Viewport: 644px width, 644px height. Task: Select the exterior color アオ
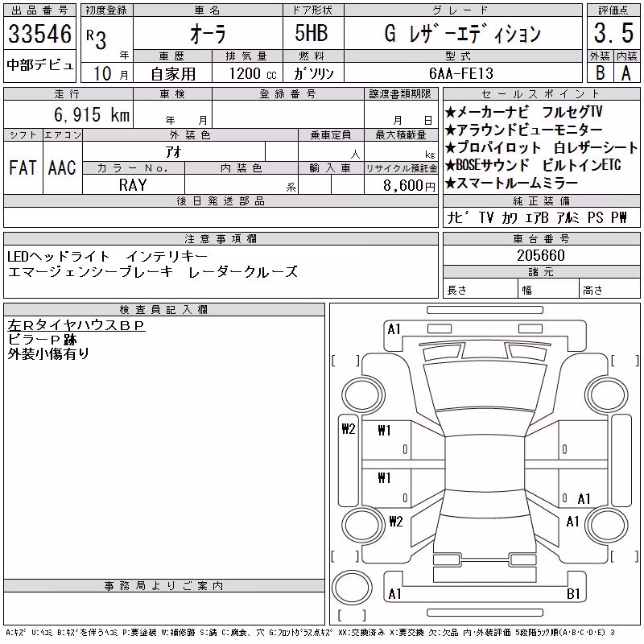[174, 152]
